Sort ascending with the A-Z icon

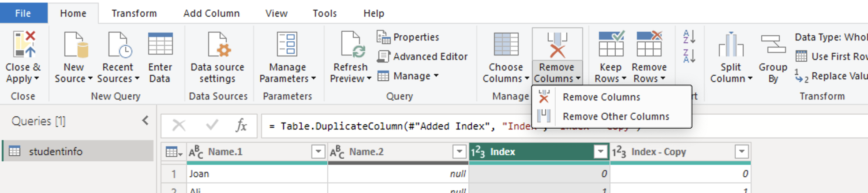pyautogui.click(x=689, y=37)
